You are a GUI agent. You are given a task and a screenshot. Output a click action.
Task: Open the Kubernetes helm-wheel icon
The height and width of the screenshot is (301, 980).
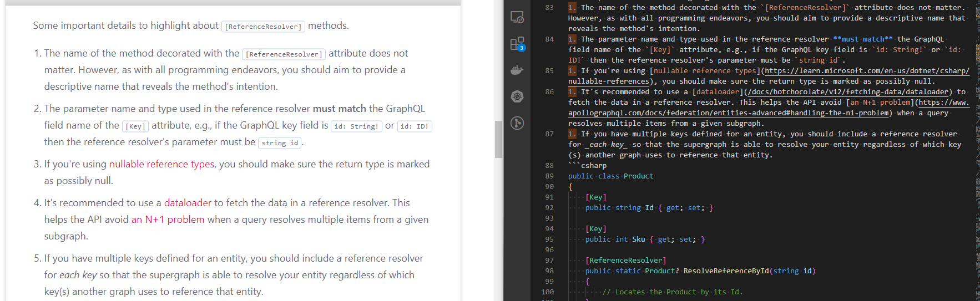tap(517, 96)
